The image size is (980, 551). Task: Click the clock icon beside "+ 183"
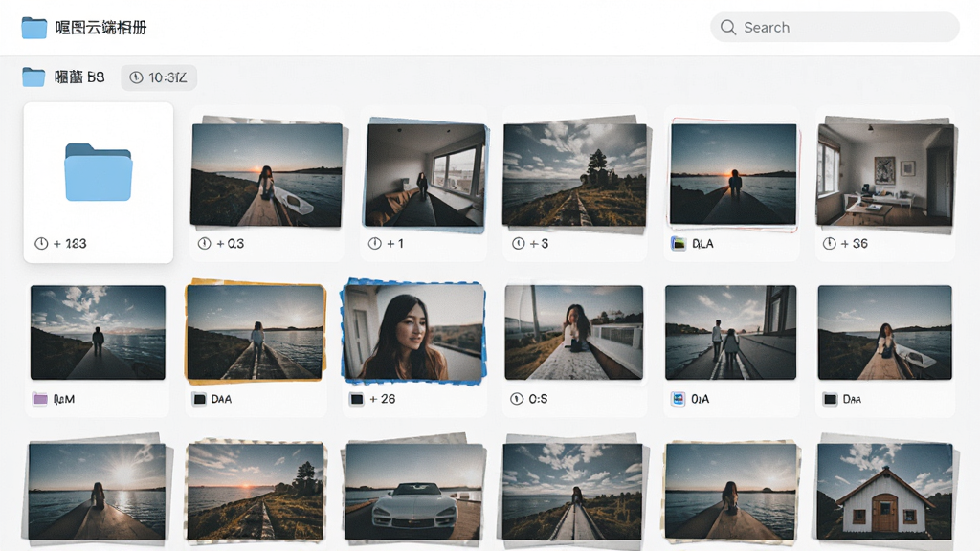(x=41, y=244)
